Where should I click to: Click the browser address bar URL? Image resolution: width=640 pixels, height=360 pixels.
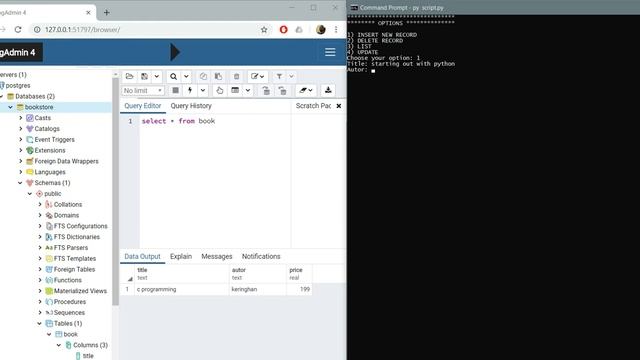tap(82, 29)
